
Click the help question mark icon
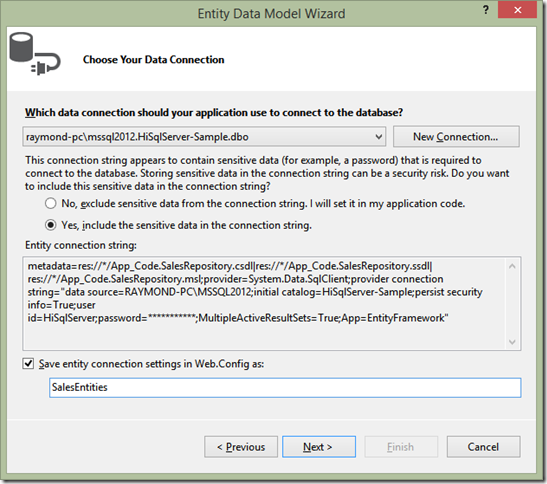(486, 10)
